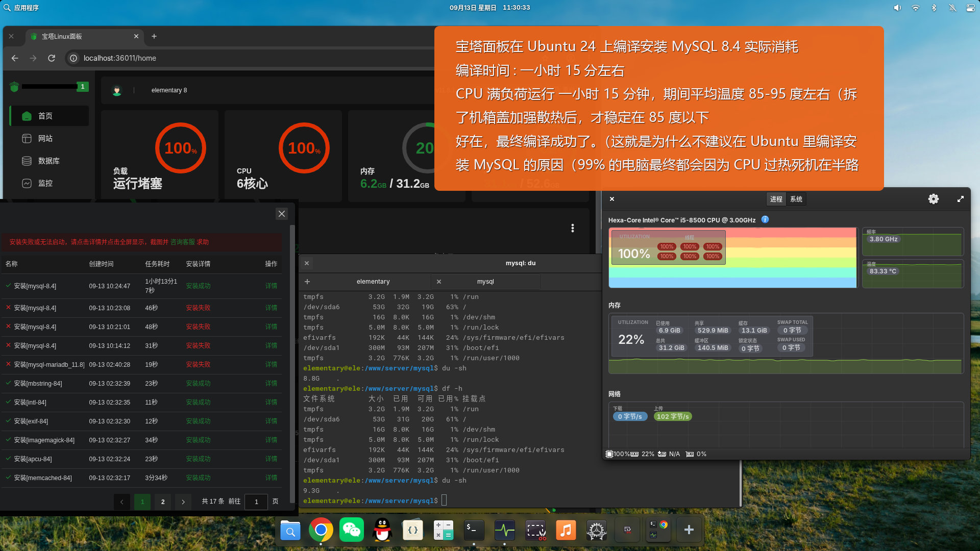Add a new terminal tab

pyautogui.click(x=307, y=282)
